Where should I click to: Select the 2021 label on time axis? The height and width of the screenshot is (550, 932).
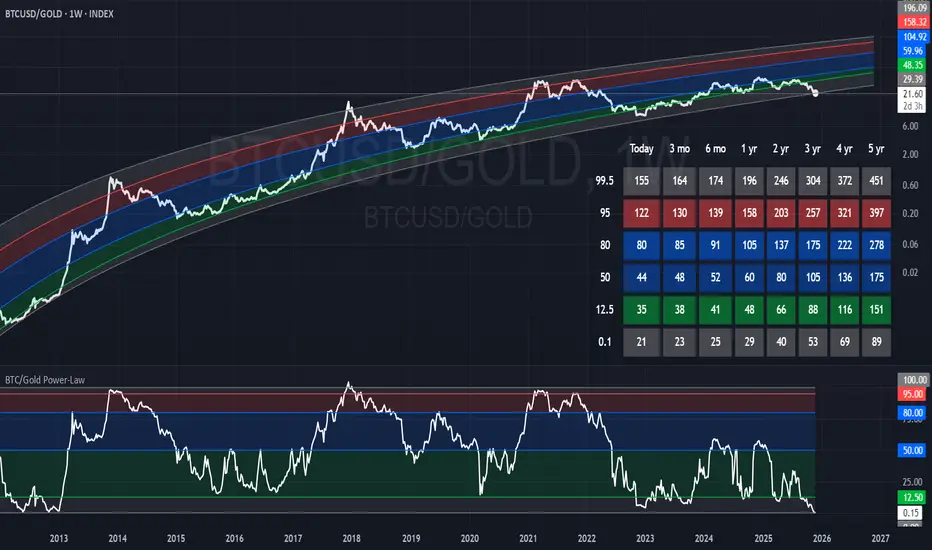point(528,538)
